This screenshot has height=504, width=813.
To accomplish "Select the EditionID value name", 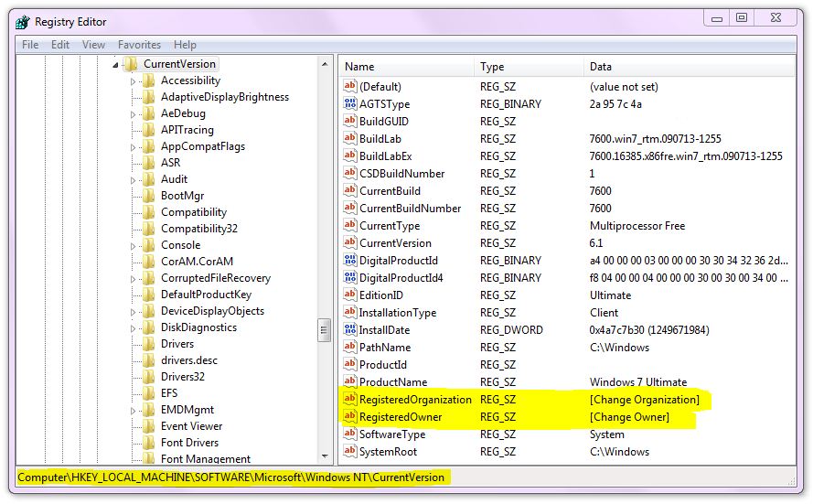I will (381, 295).
